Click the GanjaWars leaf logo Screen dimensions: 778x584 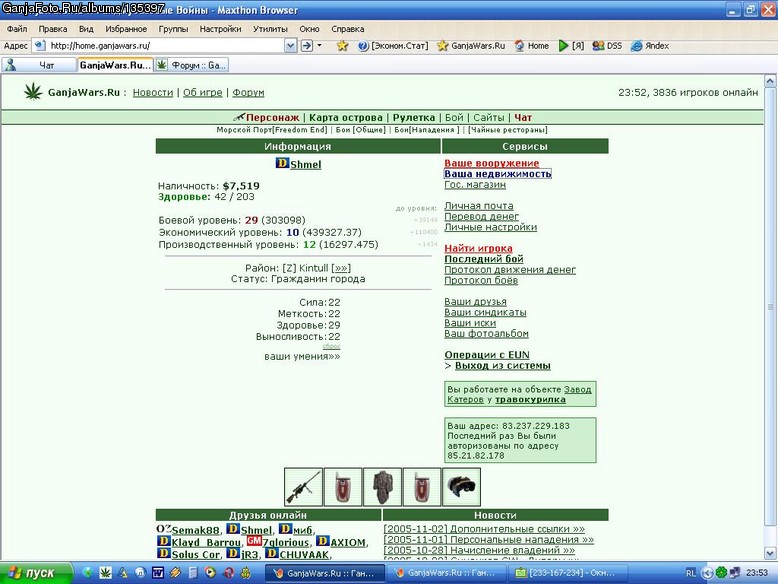pyautogui.click(x=33, y=92)
